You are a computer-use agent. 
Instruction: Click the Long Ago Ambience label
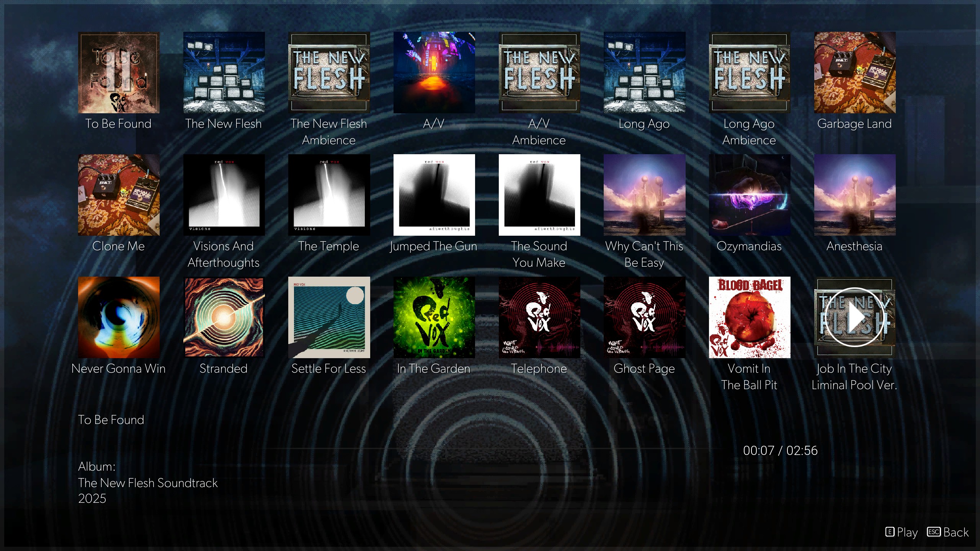click(x=749, y=132)
